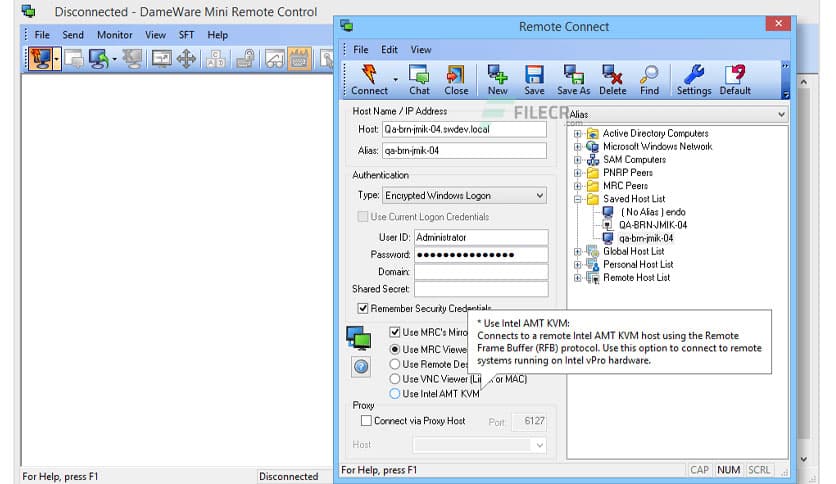Screen dimensions: 836x484
Task: Click the blue help question mark icon
Action: point(361,367)
